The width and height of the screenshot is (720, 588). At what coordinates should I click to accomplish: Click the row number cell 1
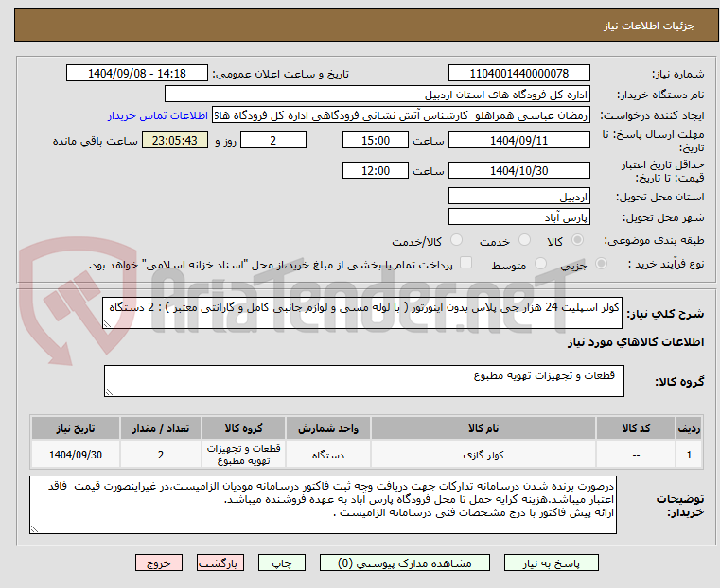(689, 455)
